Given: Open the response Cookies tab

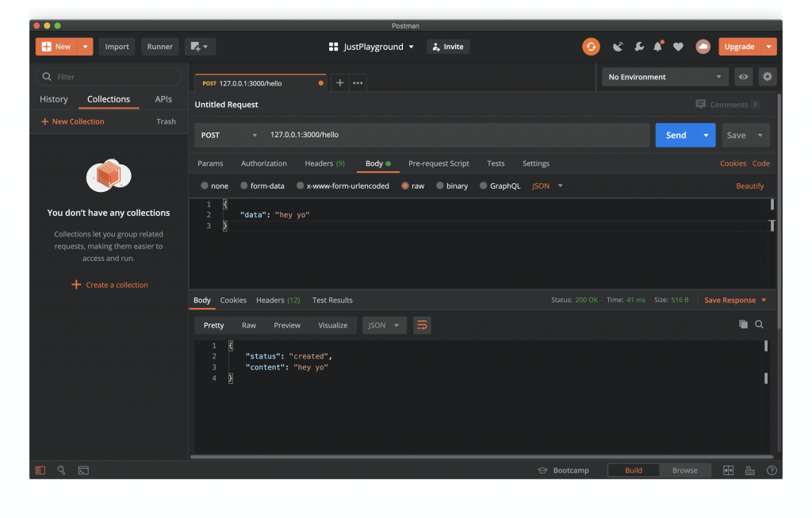Looking at the screenshot, I should [x=233, y=300].
